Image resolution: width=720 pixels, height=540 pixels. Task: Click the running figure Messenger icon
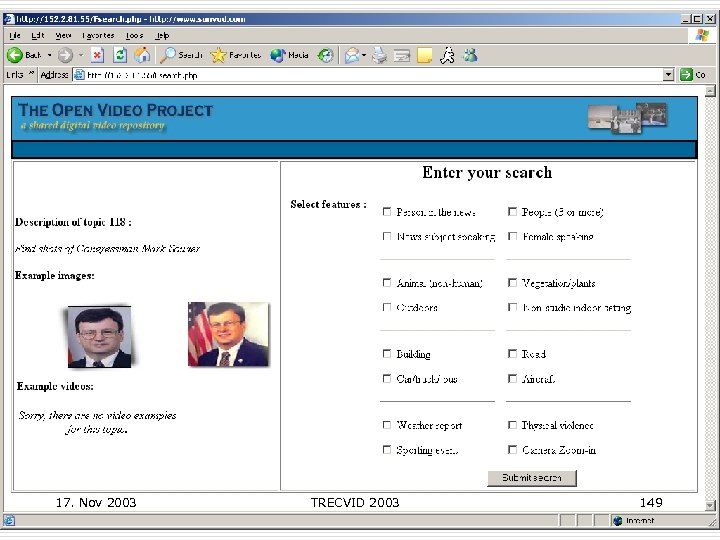447,55
